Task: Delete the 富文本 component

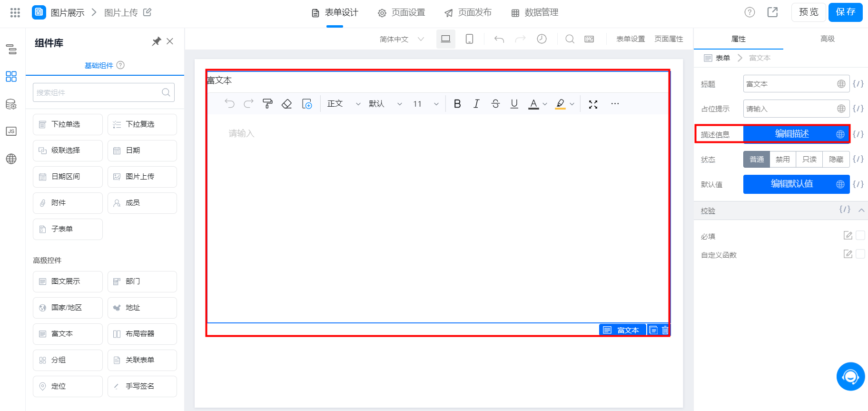Action: (x=665, y=330)
